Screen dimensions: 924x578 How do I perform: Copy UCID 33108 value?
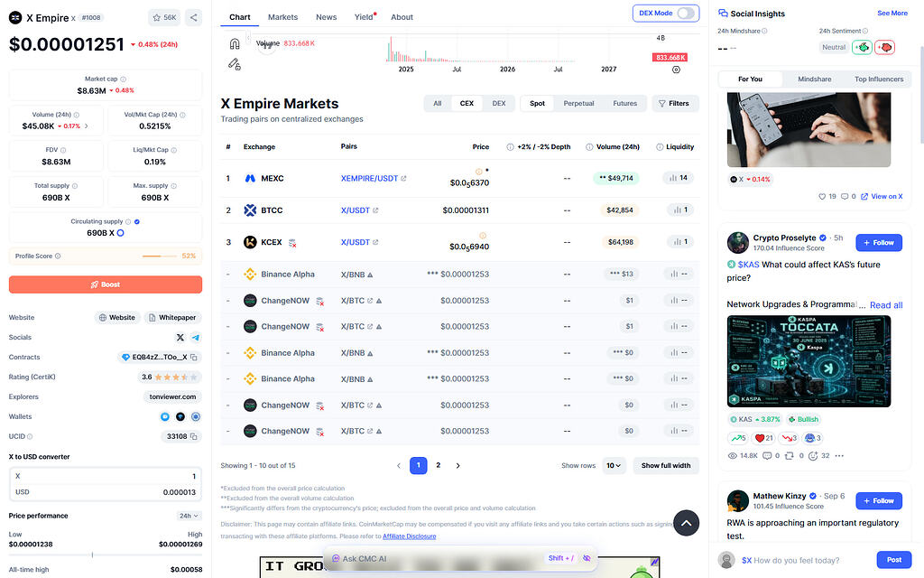[193, 436]
